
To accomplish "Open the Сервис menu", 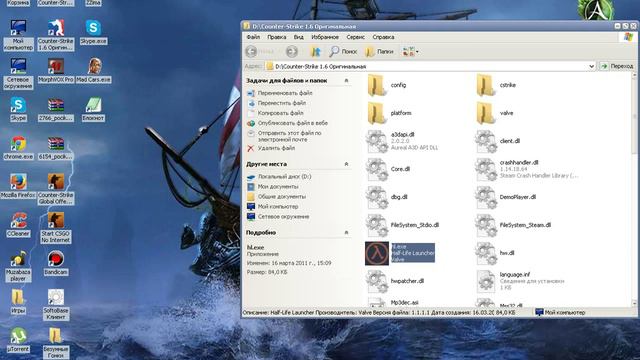I will tap(356, 37).
